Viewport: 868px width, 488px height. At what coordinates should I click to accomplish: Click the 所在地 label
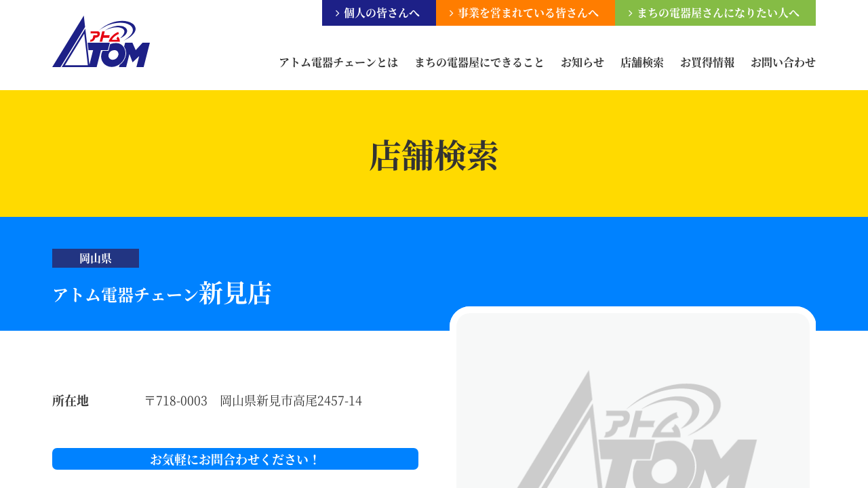[71, 401]
